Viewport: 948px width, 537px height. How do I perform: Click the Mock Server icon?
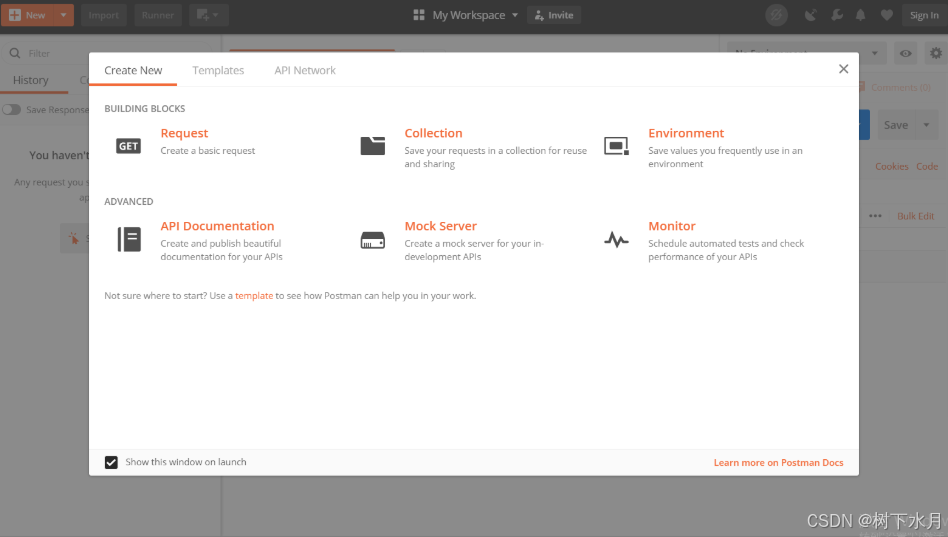tap(372, 240)
